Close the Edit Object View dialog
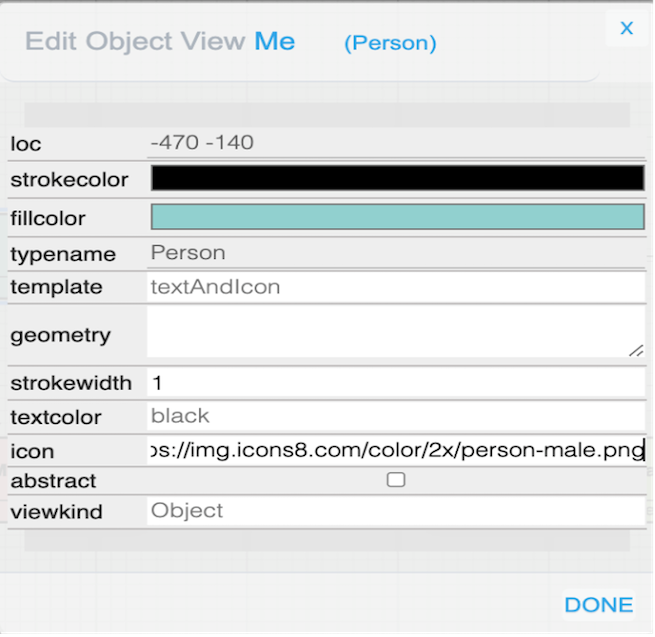The height and width of the screenshot is (637, 655). (626, 28)
